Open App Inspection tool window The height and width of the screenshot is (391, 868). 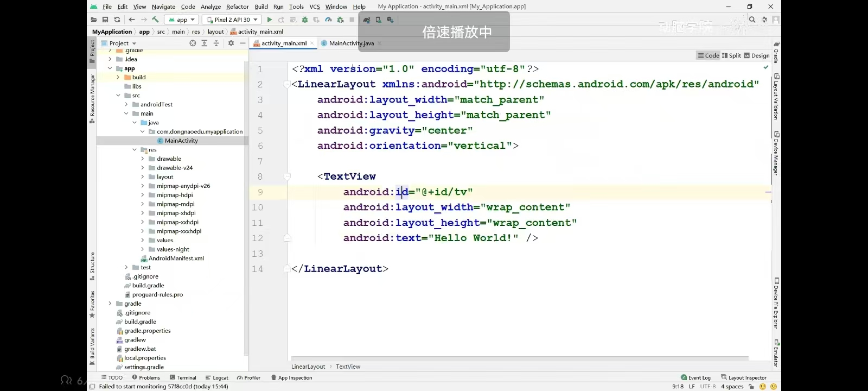(x=291, y=377)
